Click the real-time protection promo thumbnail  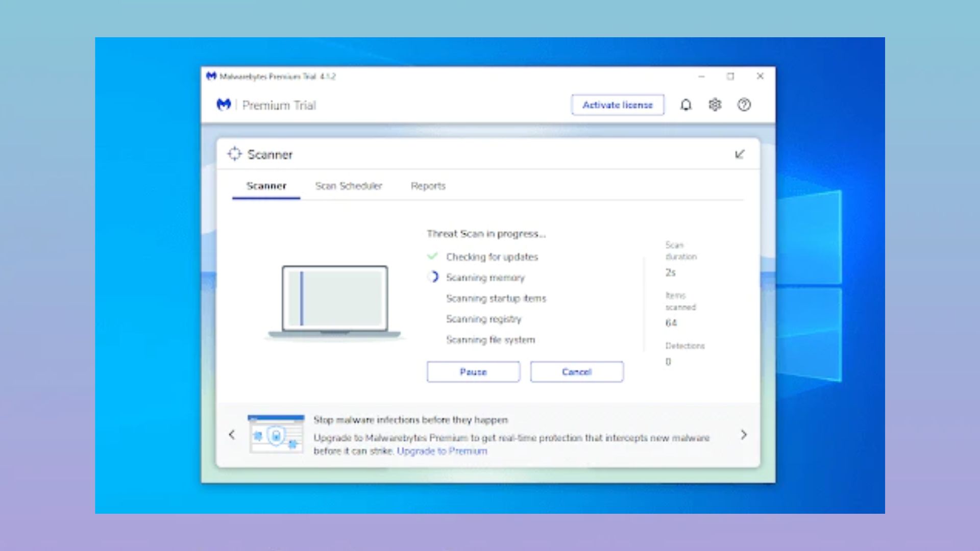276,434
